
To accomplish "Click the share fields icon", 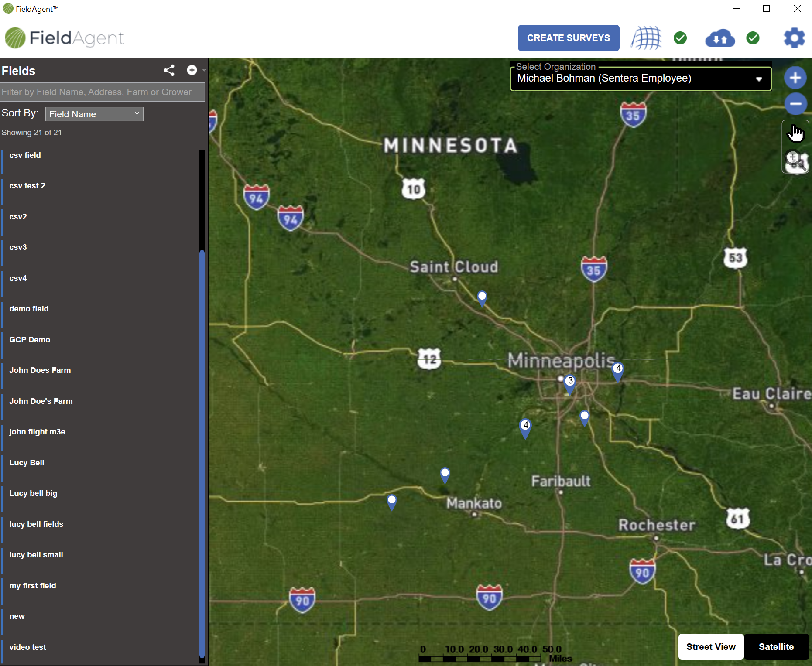I will pos(169,70).
